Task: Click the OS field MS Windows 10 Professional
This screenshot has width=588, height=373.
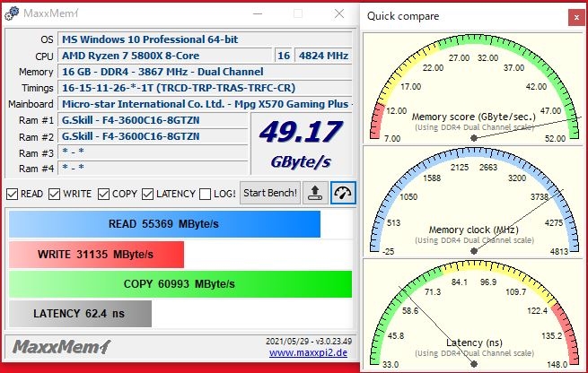Action: (205, 39)
